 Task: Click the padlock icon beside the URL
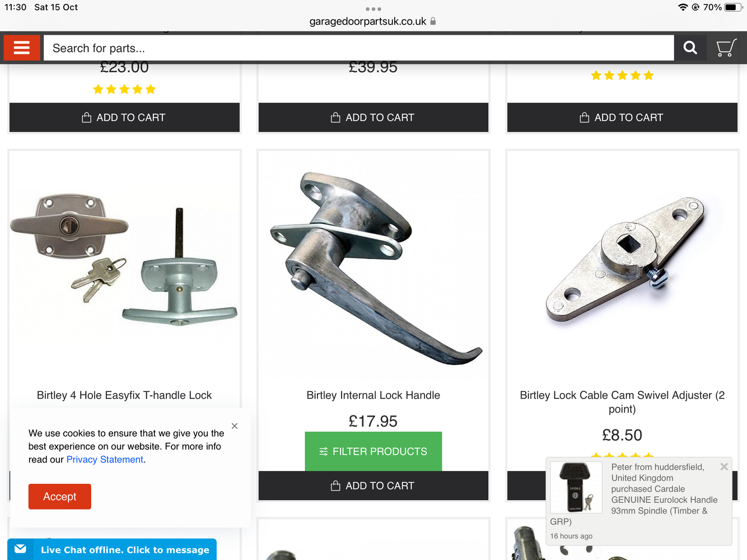[433, 21]
